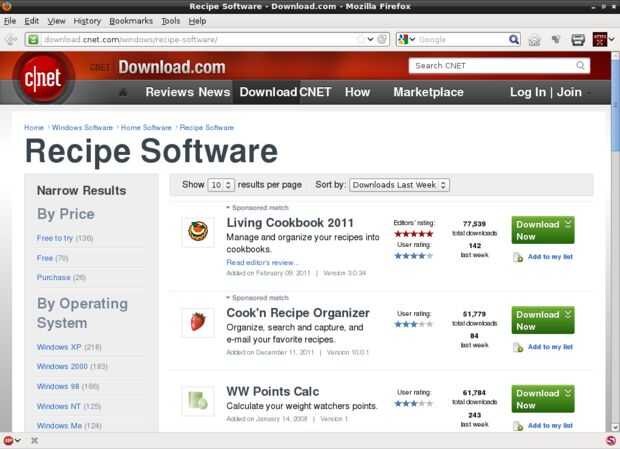620x449 pixels.
Task: Click the Firefox back arrow button
Action: 11,40
